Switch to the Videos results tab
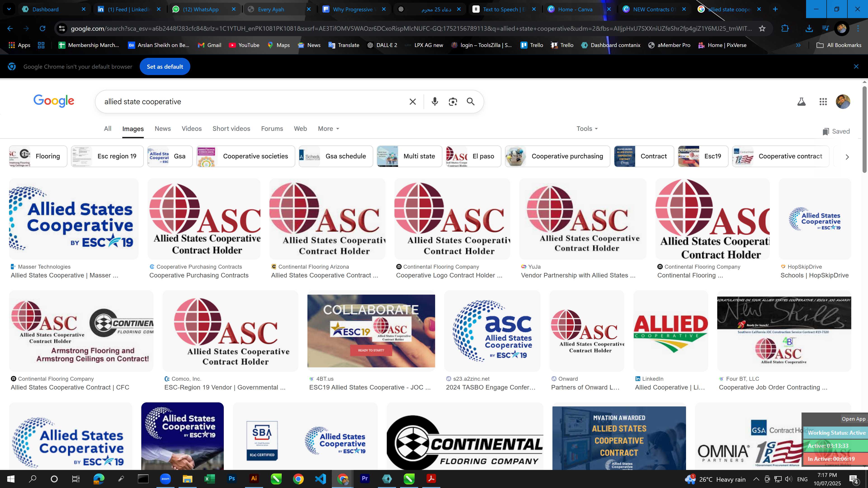Image resolution: width=868 pixels, height=488 pixels. point(192,129)
